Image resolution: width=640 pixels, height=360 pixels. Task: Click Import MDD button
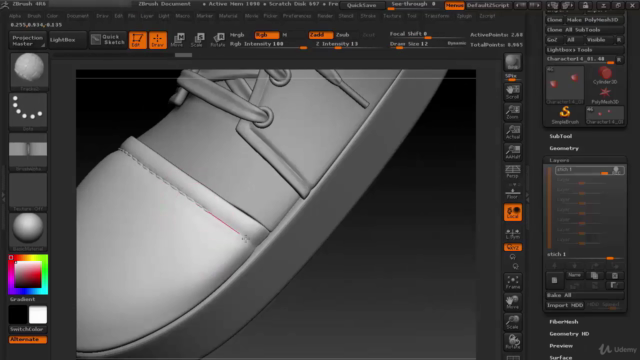(565, 305)
